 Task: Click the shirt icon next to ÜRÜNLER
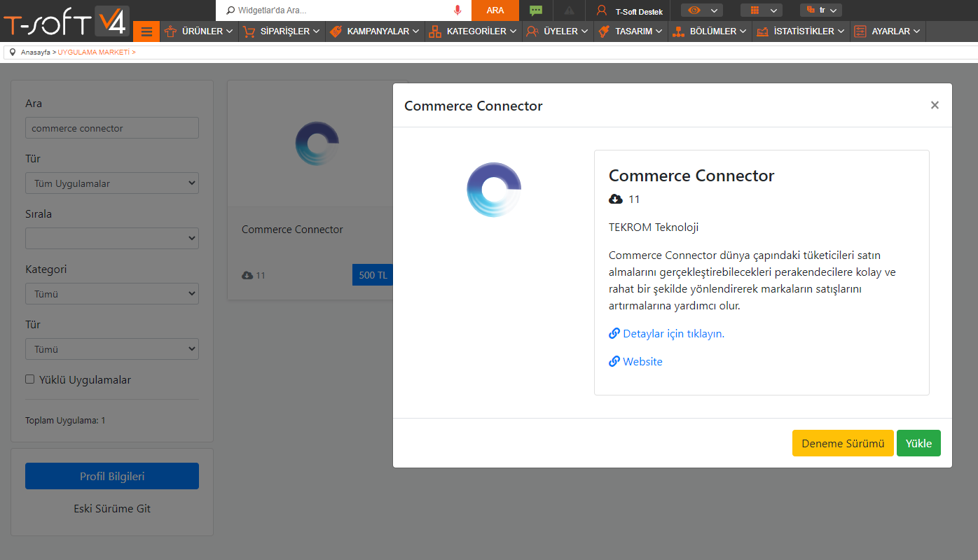tap(170, 31)
